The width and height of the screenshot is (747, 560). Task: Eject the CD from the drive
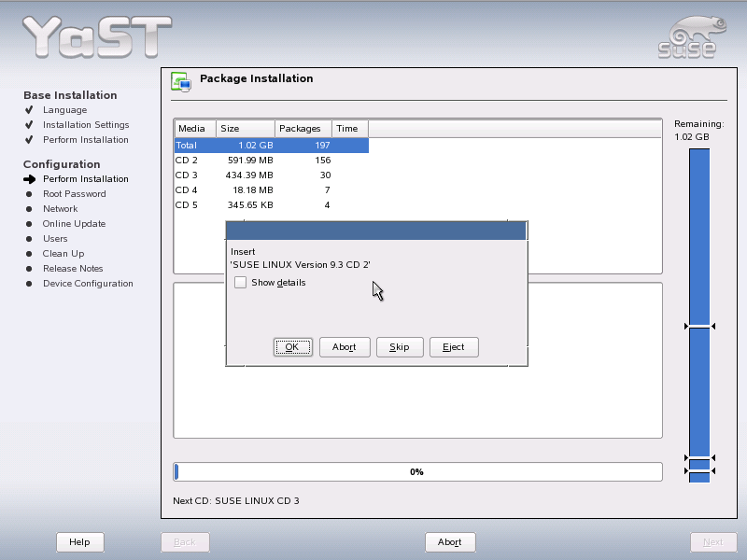(x=454, y=347)
